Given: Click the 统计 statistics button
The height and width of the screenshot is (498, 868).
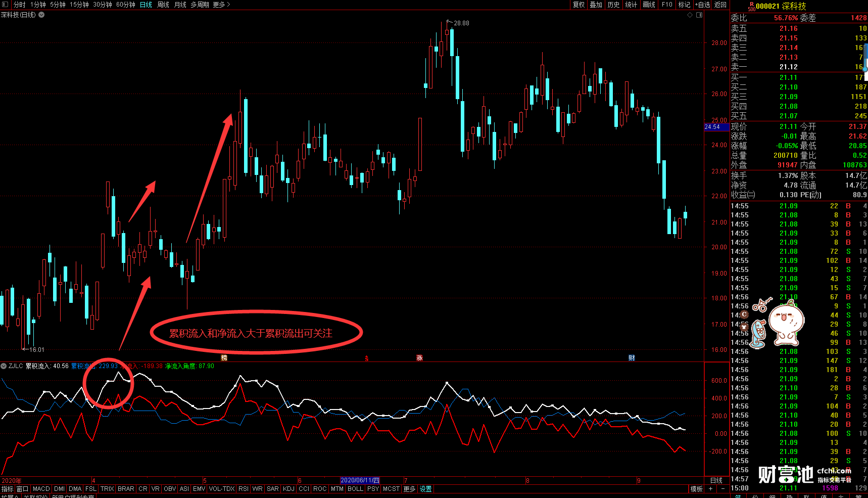Looking at the screenshot, I should point(631,5).
